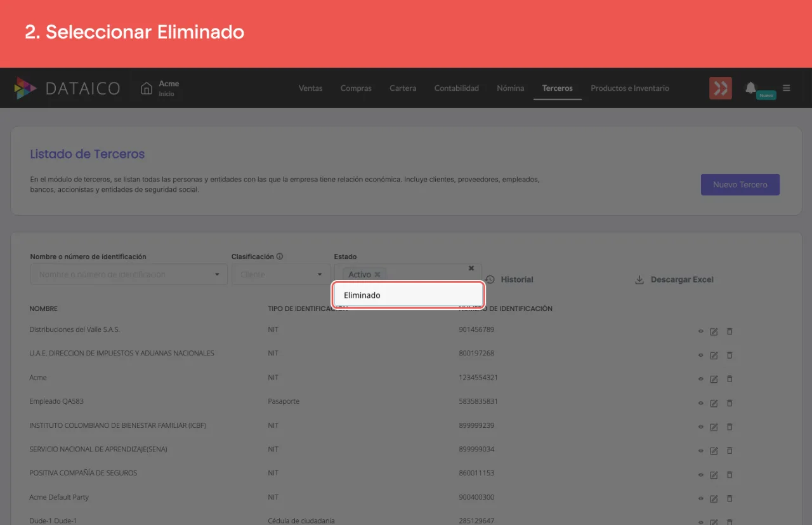This screenshot has height=525, width=812.
Task: Edit the Acme row with pencil icon
Action: tap(714, 379)
